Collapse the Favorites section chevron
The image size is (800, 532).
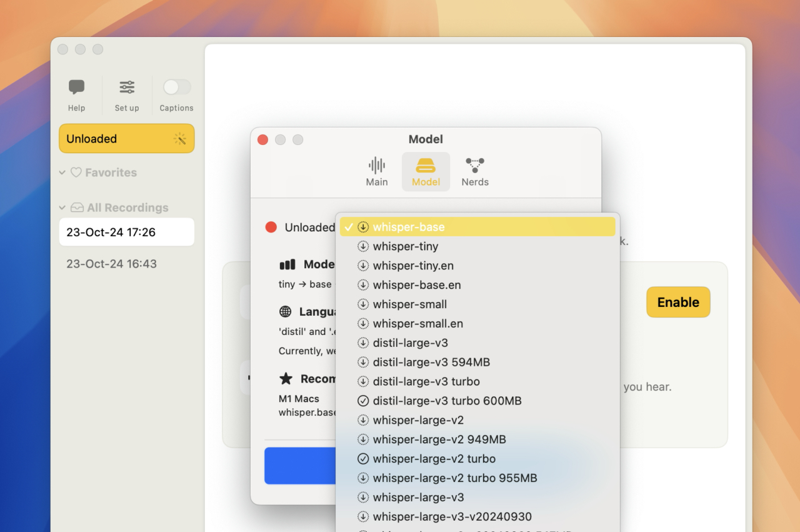pyautogui.click(x=62, y=173)
